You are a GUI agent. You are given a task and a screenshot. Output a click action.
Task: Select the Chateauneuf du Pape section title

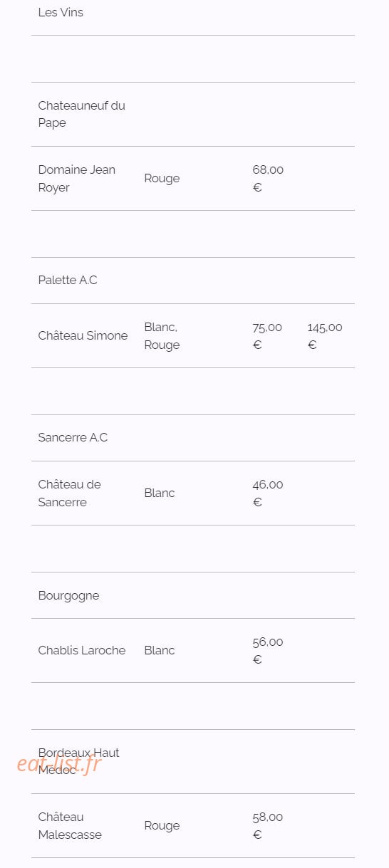coord(81,114)
